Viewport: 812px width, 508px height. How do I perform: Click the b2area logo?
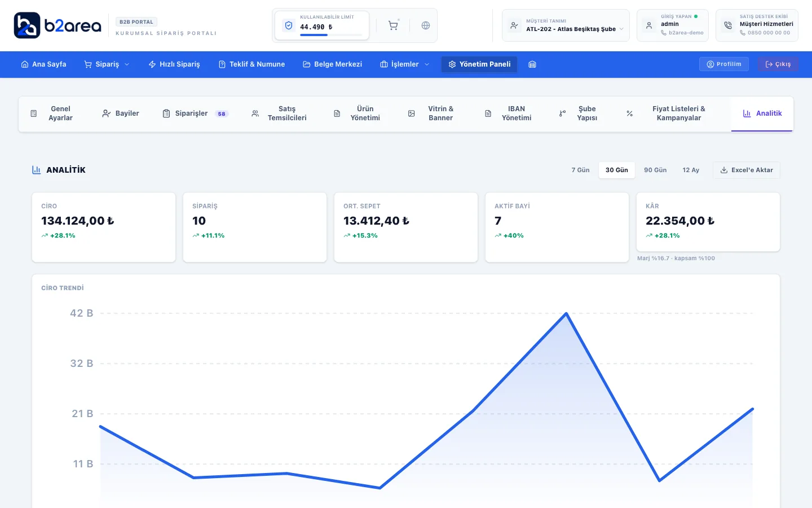(x=58, y=25)
